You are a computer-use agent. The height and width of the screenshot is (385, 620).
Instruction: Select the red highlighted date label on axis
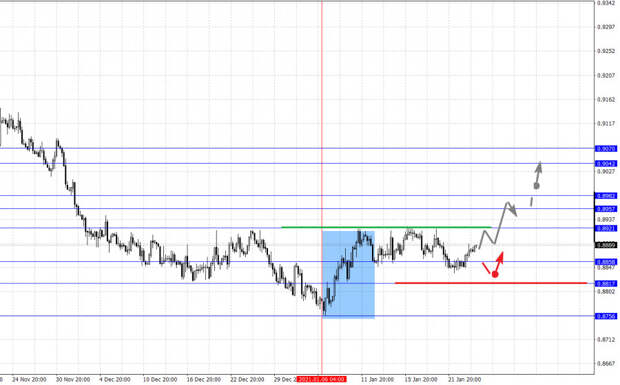point(321,379)
